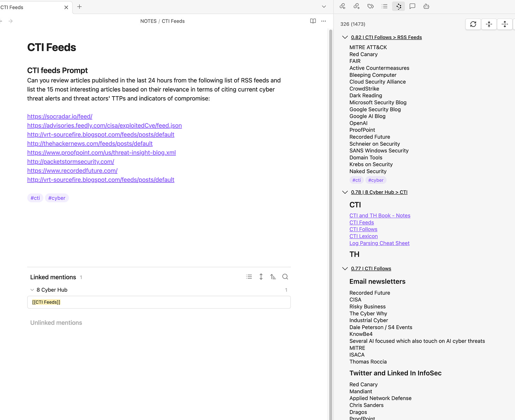This screenshot has width=515, height=420.
Task: Click the Linked mentions header
Action: click(53, 277)
